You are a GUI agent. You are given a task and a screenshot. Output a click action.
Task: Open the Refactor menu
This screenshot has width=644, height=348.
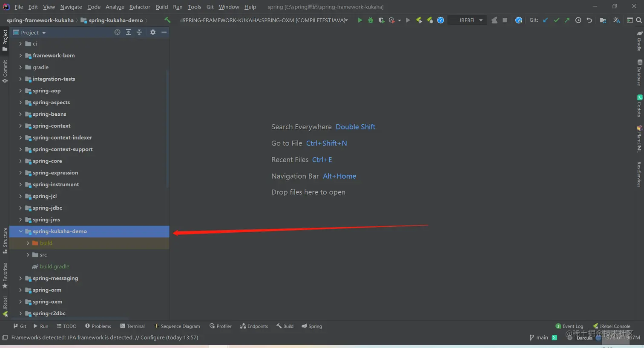140,7
